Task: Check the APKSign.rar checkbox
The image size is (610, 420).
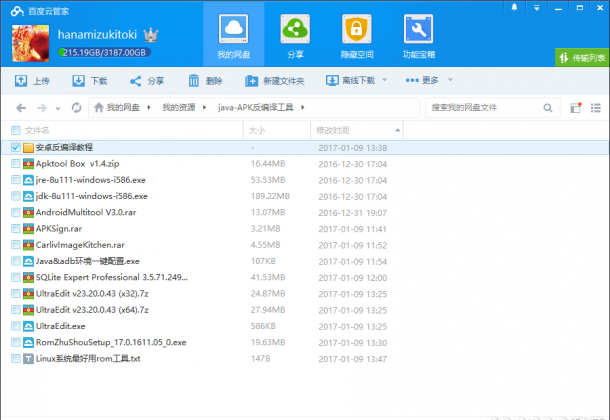Action: click(16, 229)
